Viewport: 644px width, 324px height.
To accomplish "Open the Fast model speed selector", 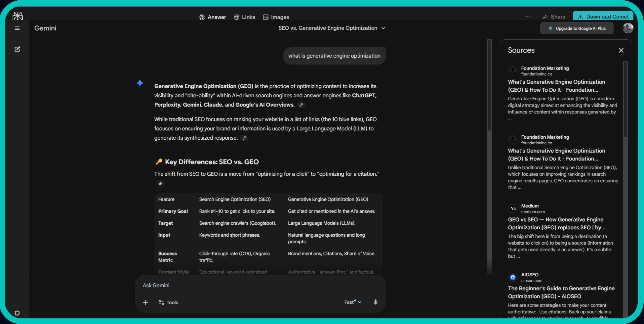I will (352, 302).
